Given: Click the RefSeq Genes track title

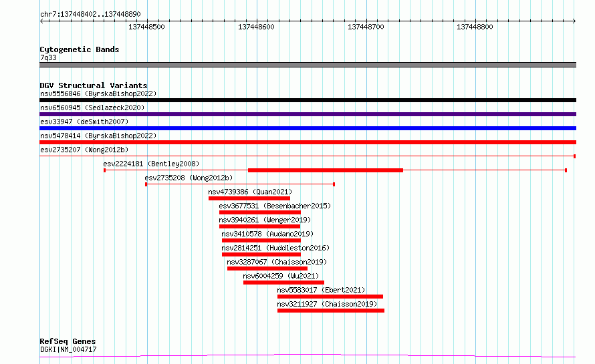Looking at the screenshot, I should click(x=68, y=342).
